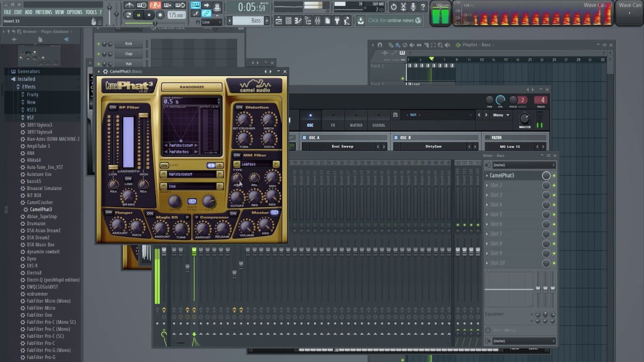
Task: Toggle pattern/song mode button
Action: click(128, 15)
